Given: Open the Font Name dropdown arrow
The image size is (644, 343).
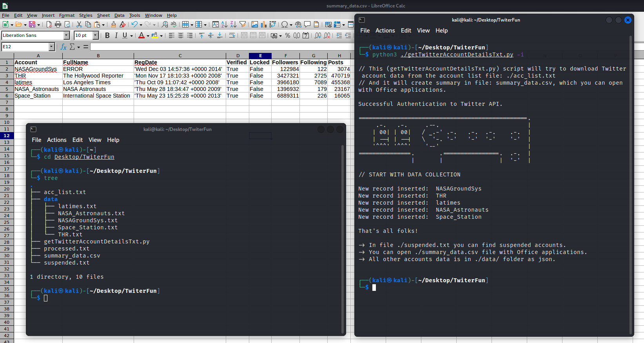Looking at the screenshot, I should (67, 35).
